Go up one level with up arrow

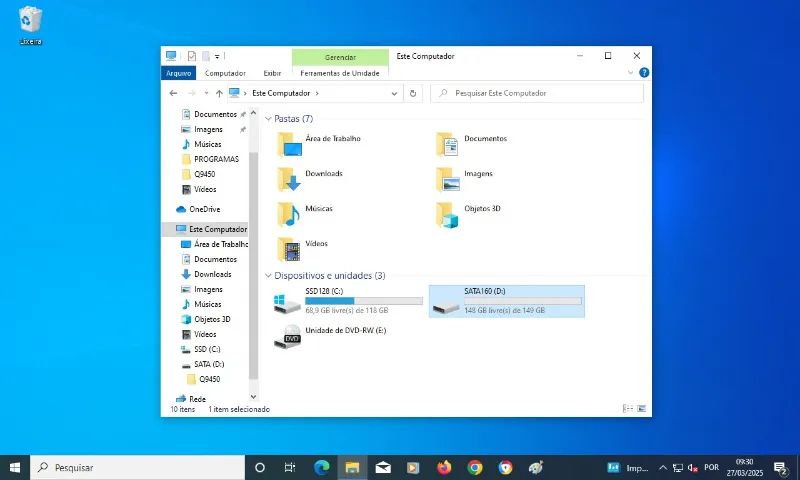tap(219, 93)
